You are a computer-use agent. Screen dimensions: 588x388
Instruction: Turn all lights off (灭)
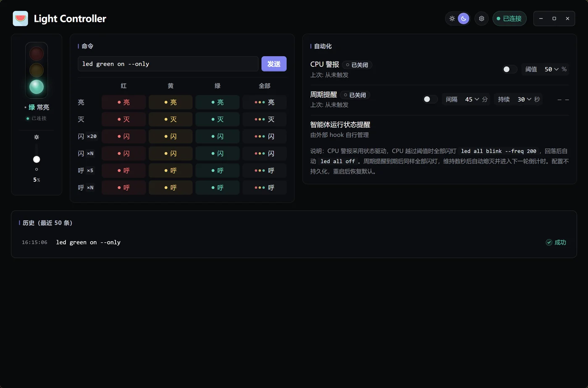pos(265,120)
